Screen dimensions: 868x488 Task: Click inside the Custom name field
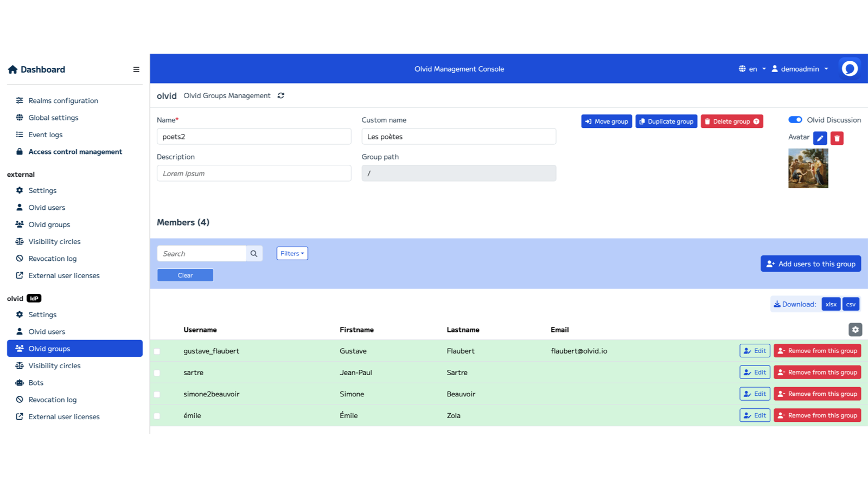(458, 136)
